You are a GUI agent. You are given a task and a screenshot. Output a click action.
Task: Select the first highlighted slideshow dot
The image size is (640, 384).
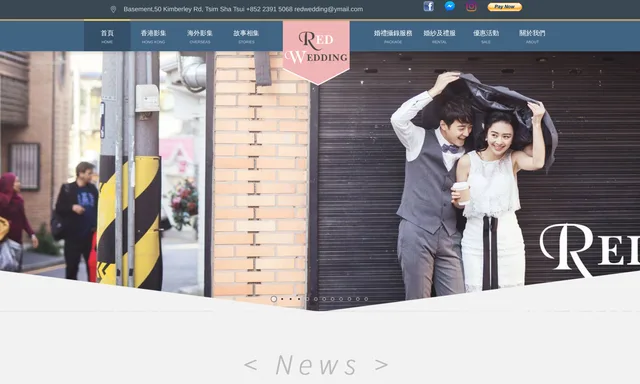coord(274,299)
